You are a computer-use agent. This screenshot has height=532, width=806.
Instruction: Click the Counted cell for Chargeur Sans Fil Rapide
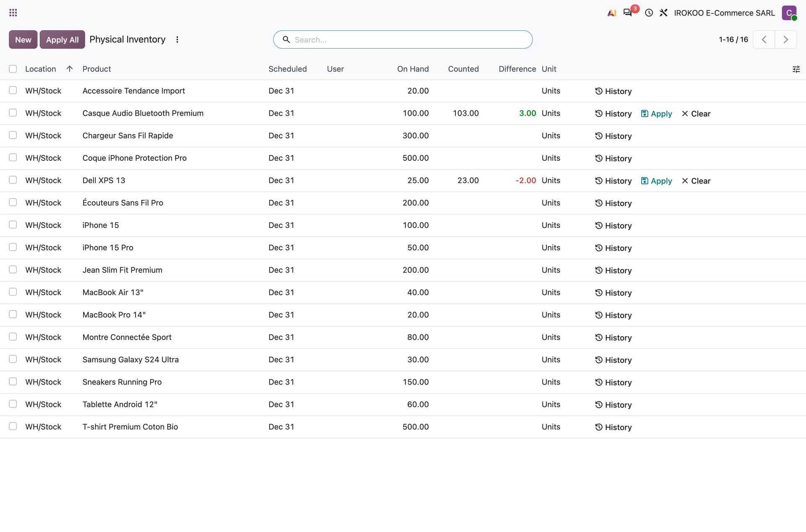coord(458,136)
